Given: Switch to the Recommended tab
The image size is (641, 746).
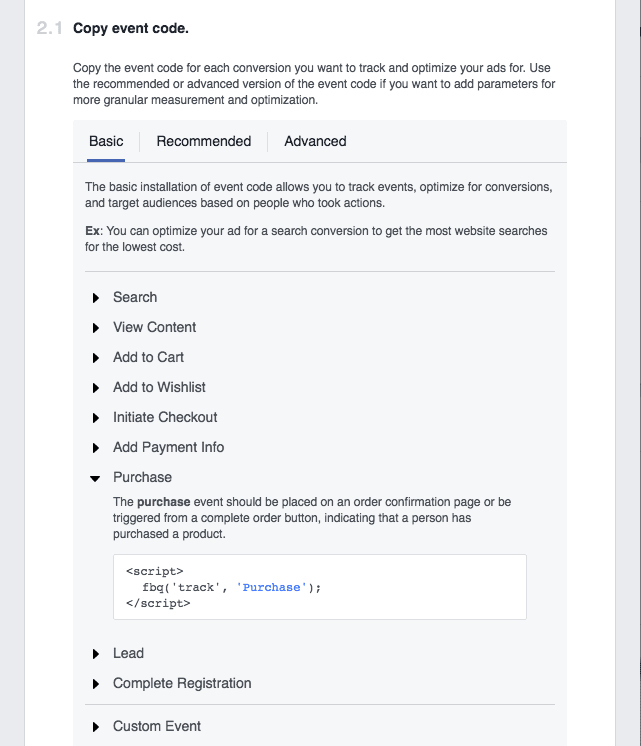Looking at the screenshot, I should click(204, 141).
